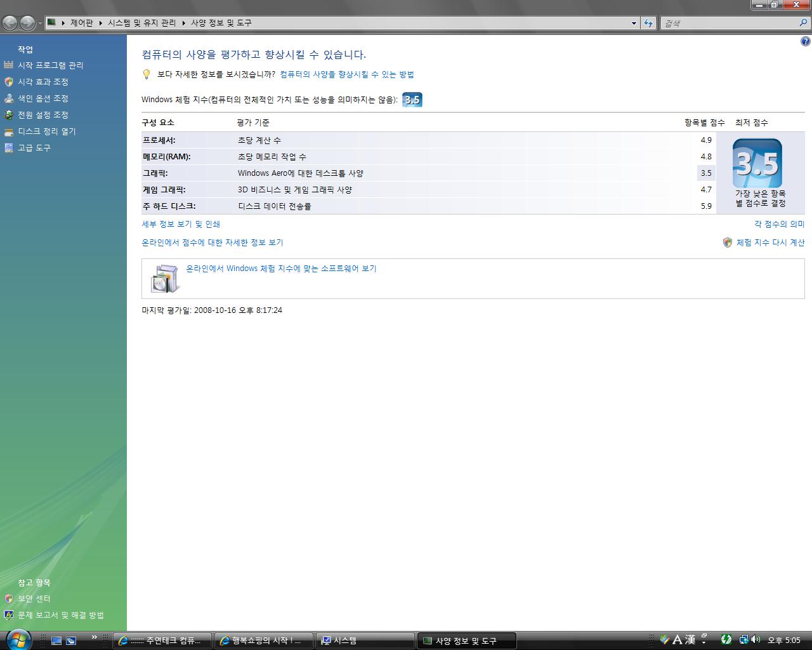Click Show Desktop quick launch icon
812x650 pixels.
pyautogui.click(x=56, y=640)
